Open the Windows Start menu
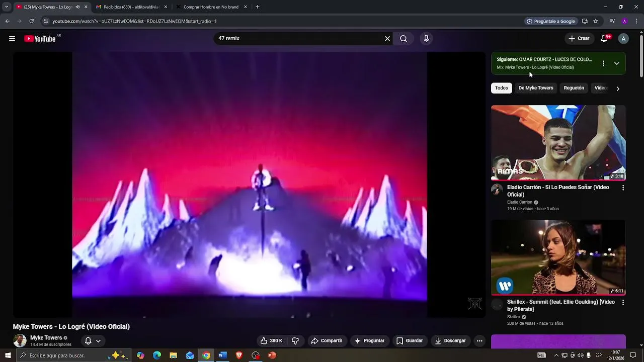644x362 pixels. (x=8, y=355)
